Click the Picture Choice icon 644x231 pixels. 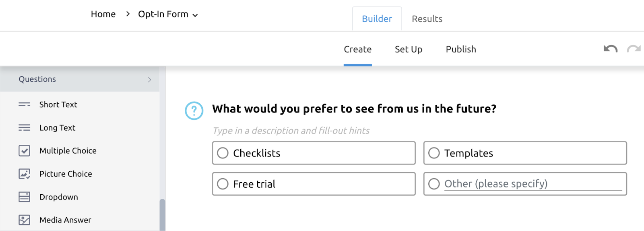tap(24, 174)
